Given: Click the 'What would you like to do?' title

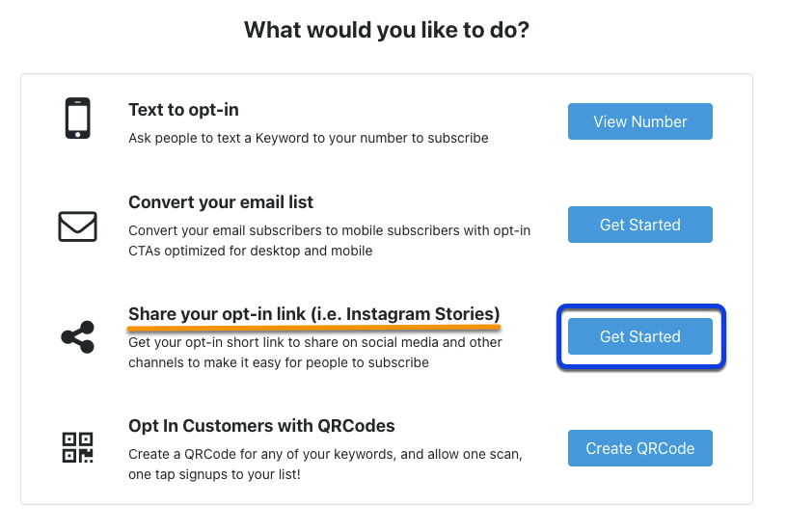Looking at the screenshot, I should (x=387, y=30).
